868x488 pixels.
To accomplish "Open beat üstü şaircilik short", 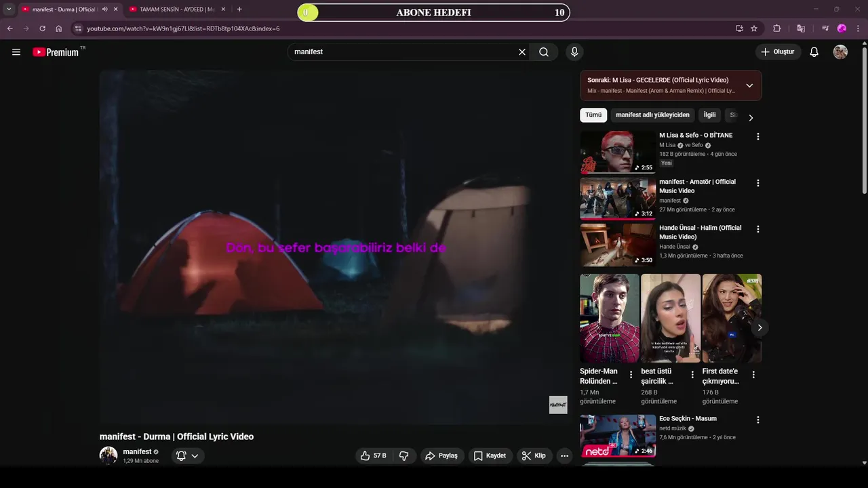I will [671, 318].
